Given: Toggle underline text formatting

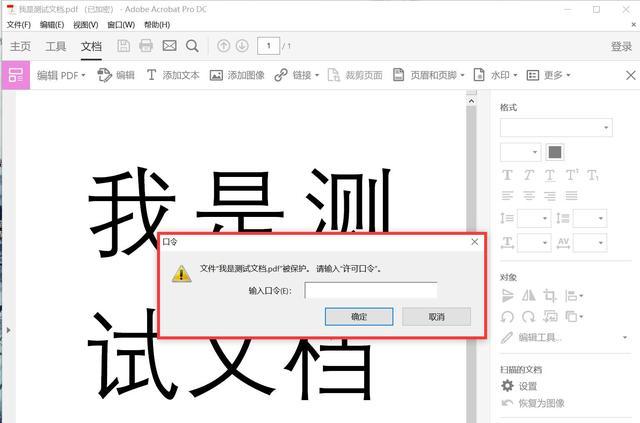Looking at the screenshot, I should click(x=550, y=176).
